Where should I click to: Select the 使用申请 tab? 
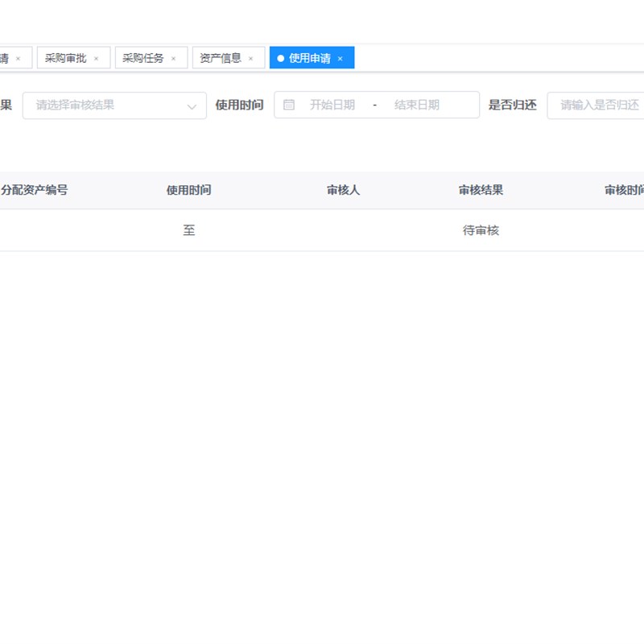pyautogui.click(x=310, y=58)
